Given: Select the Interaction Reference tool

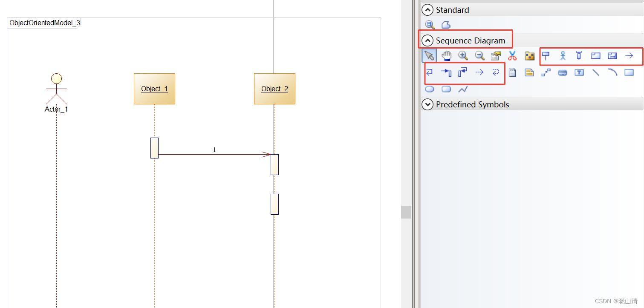Looking at the screenshot, I should [595, 55].
